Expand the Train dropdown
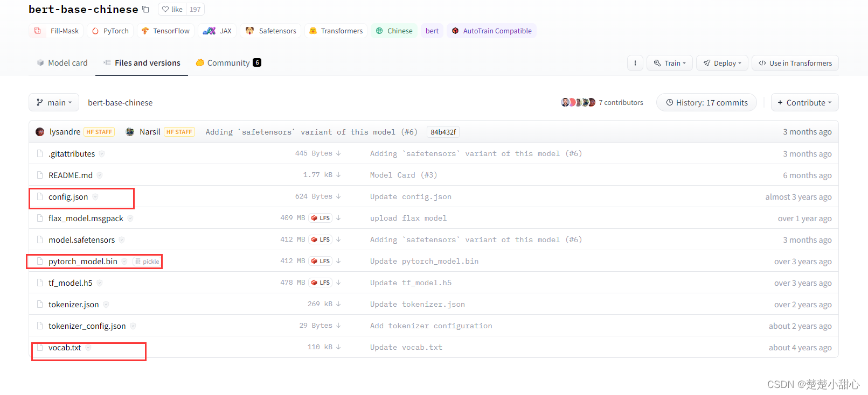The width and height of the screenshot is (868, 395). click(x=670, y=63)
